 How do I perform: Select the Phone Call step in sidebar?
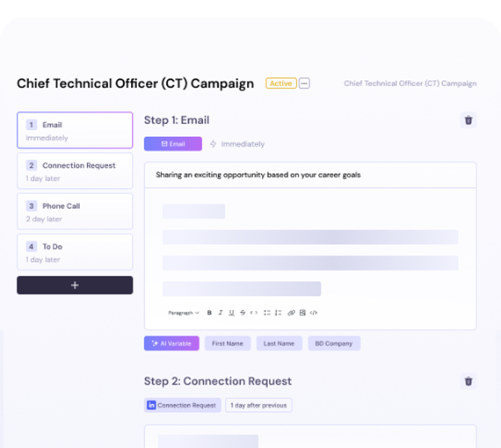click(x=75, y=212)
